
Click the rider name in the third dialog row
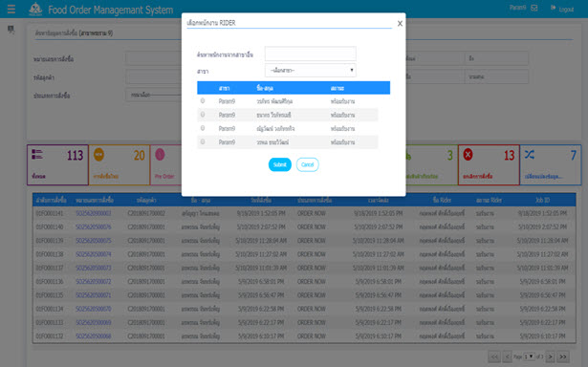point(275,129)
